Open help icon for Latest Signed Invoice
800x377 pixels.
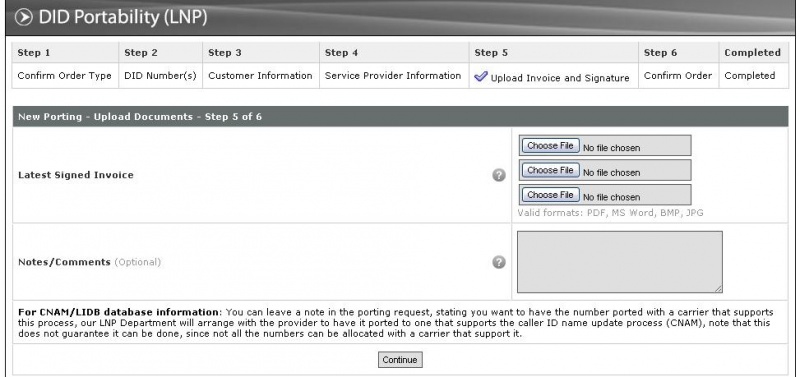499,175
